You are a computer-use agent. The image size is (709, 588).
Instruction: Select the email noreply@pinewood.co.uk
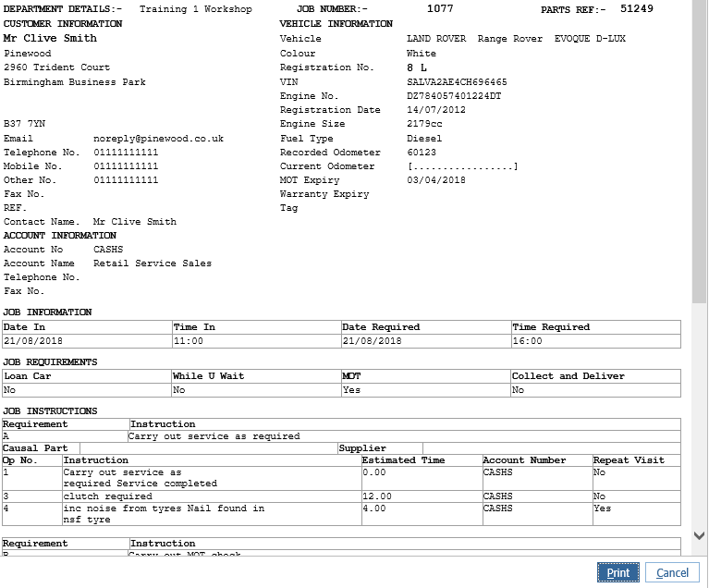point(158,139)
